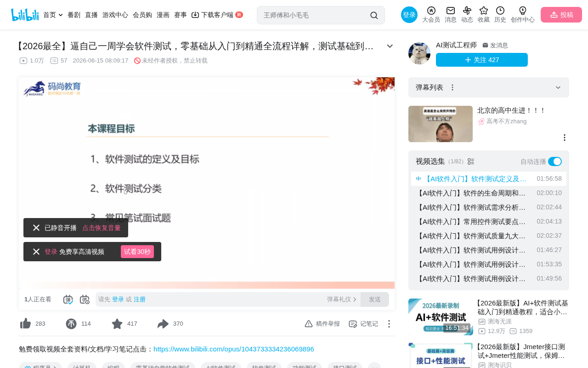Image resolution: width=588 pixels, height=368 pixels.
Task: Click 注册 link in danmaku bar
Action: (140, 299)
